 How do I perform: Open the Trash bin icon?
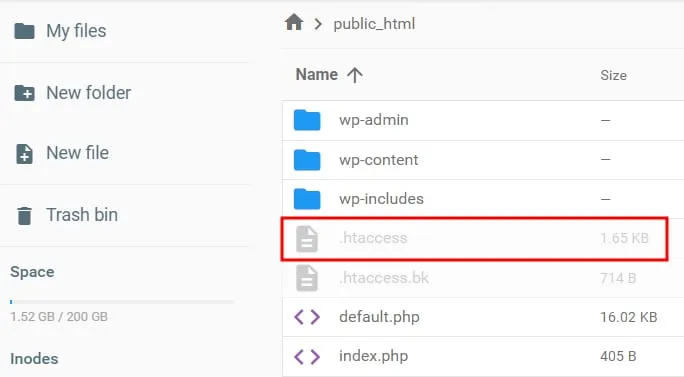coord(24,216)
